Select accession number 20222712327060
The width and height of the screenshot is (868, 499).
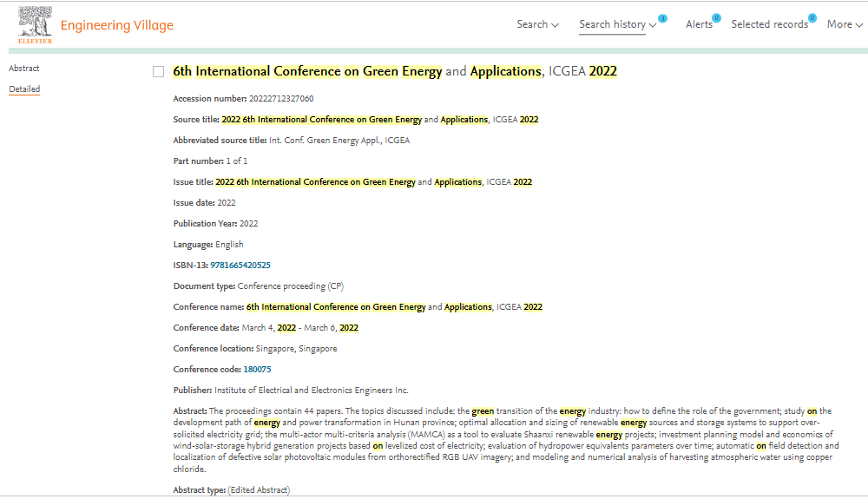[281, 98]
